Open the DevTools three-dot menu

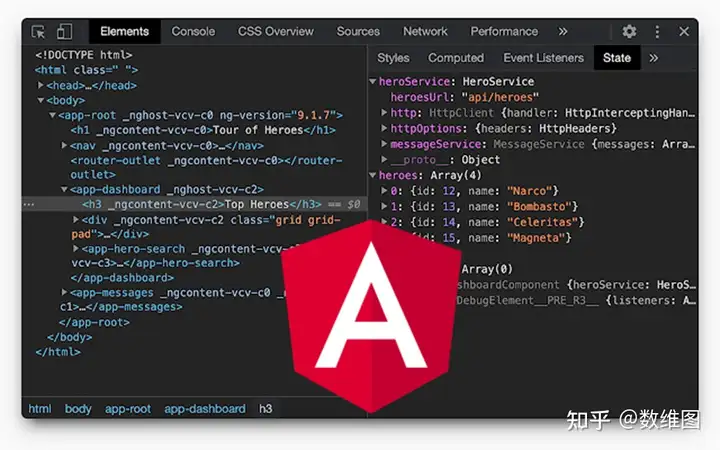(657, 32)
